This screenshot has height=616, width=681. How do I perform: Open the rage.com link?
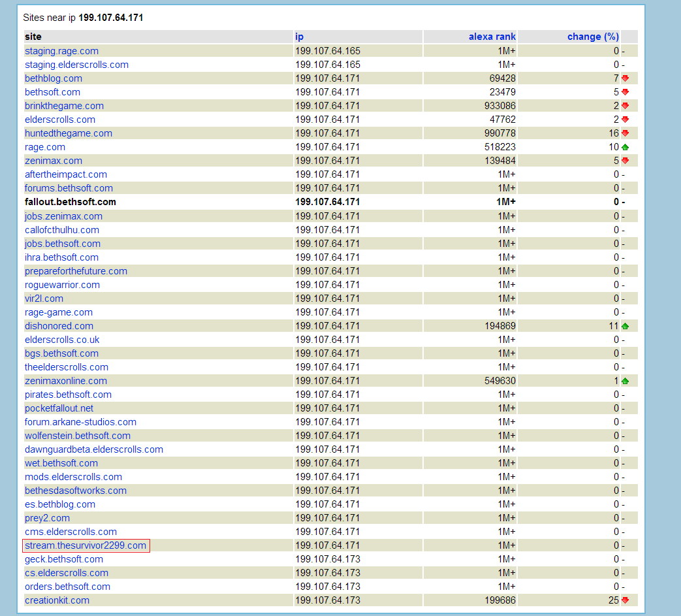45,147
